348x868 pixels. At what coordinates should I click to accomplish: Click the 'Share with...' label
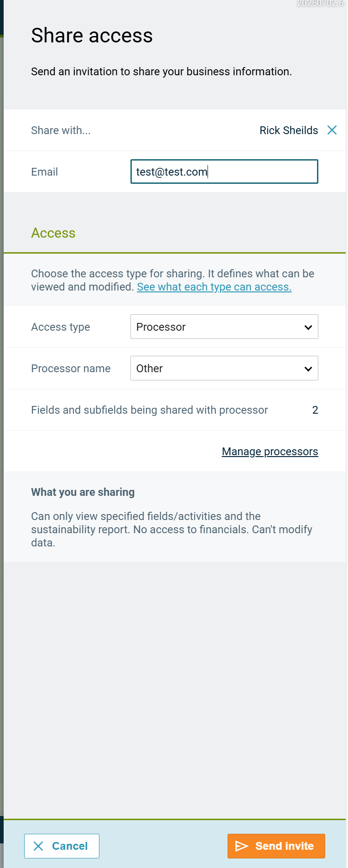61,130
